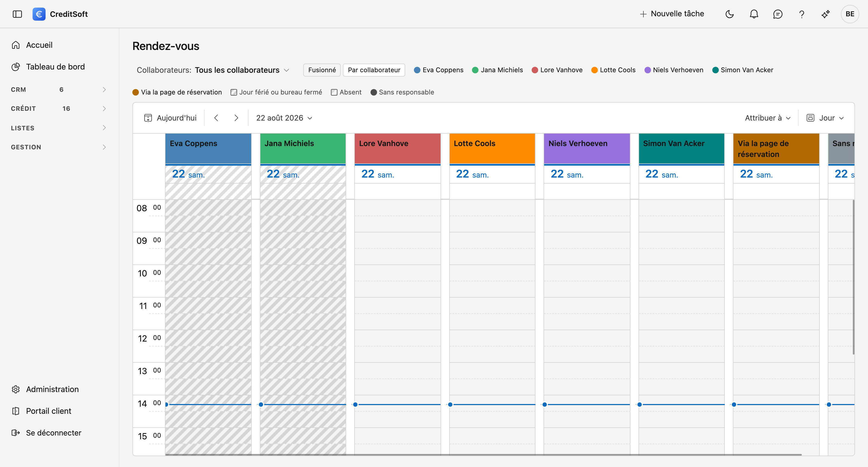Click the Portail client icon
Screen dimensions: 868x467
(x=15, y=411)
